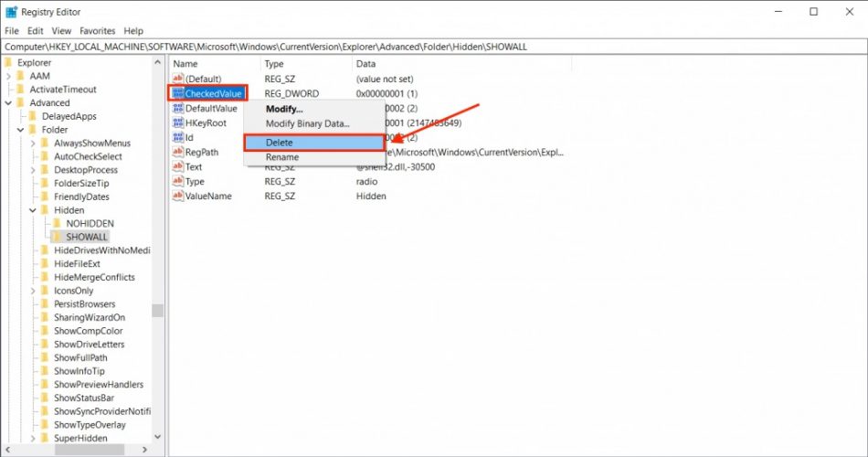The height and width of the screenshot is (457, 868).
Task: Expand the AlwaysShowMenus key
Action: [x=33, y=143]
